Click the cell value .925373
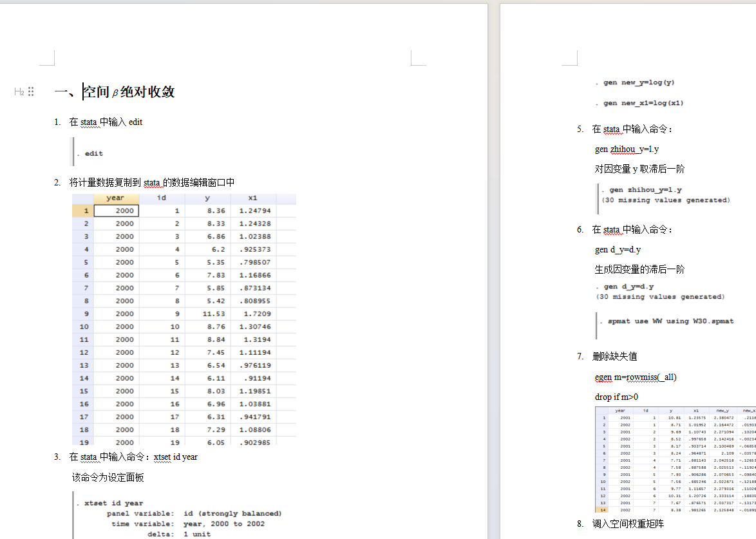The image size is (756, 539). pos(255,249)
